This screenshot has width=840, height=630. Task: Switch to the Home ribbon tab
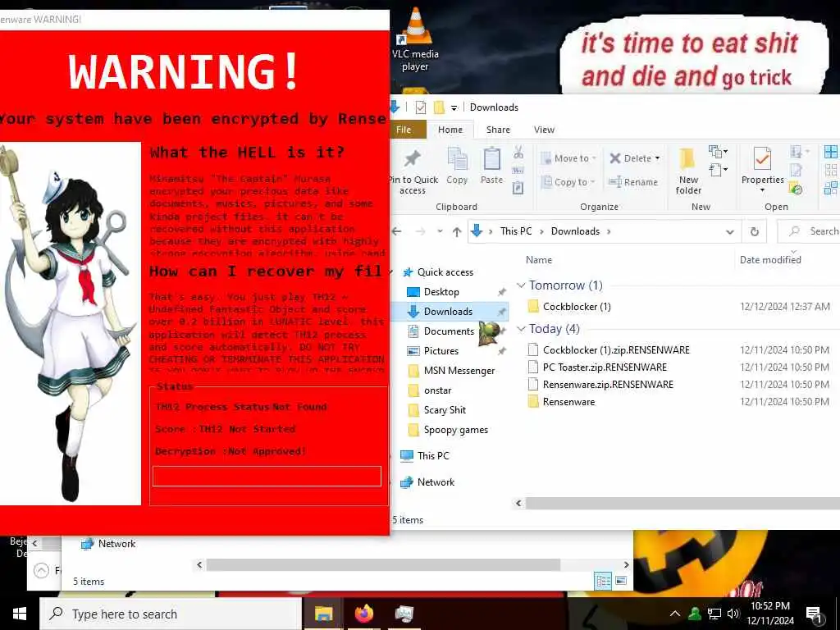[x=450, y=130]
